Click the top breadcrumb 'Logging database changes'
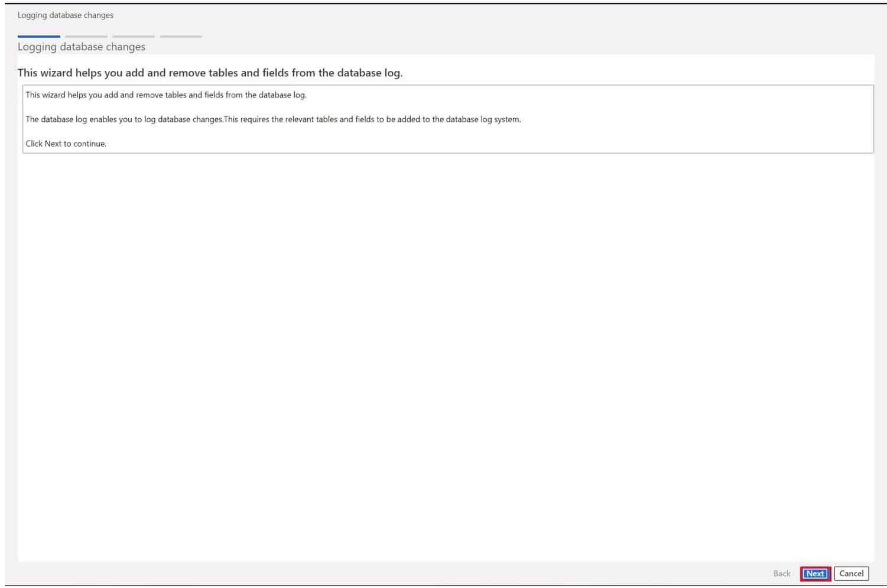This screenshot has height=588, width=887. click(x=65, y=15)
